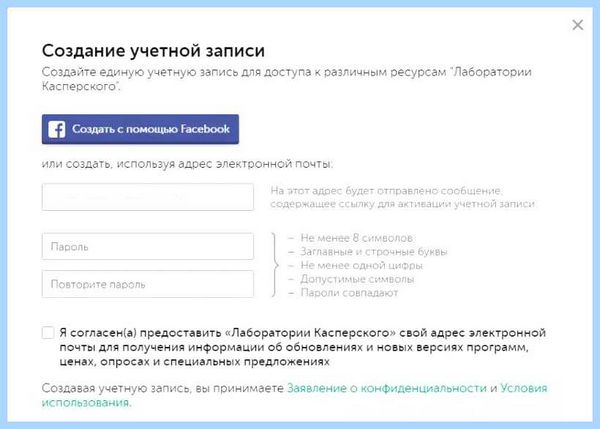Image resolution: width=600 pixels, height=429 pixels.
Task: Click the Повторите пароль field
Action: coord(148,284)
